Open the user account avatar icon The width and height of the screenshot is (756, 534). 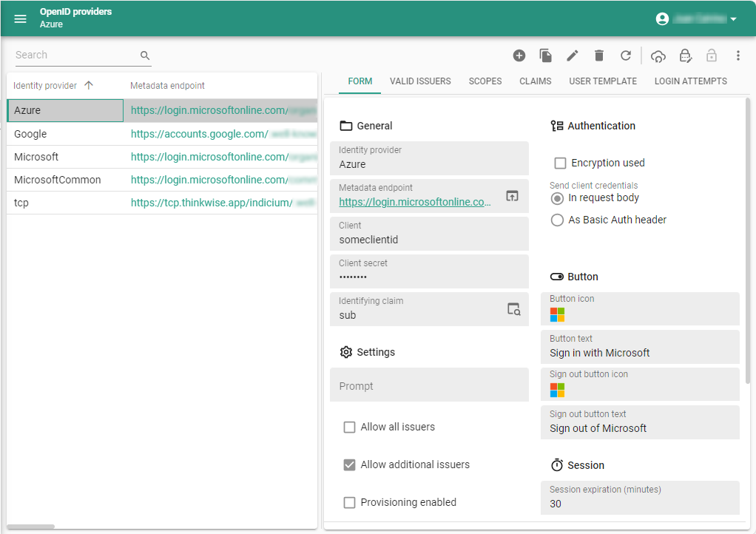coord(662,18)
